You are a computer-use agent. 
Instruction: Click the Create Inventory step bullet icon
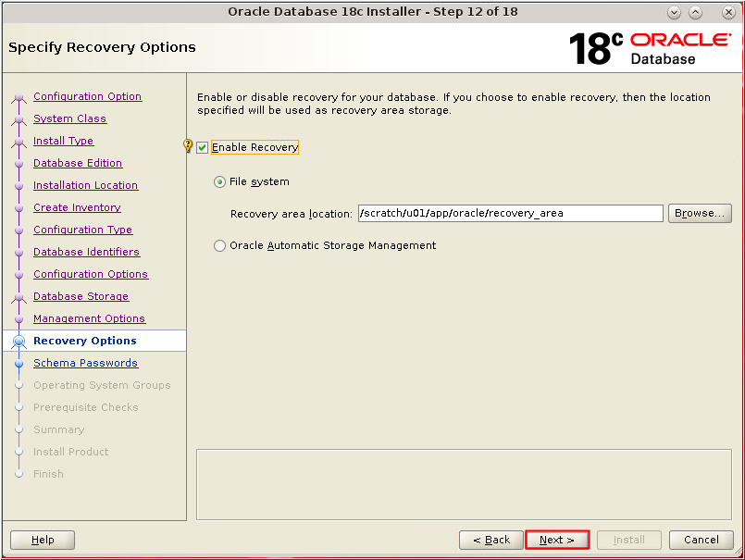[x=19, y=208]
